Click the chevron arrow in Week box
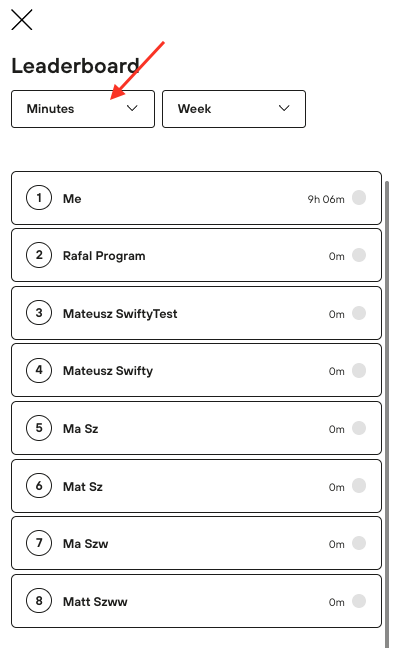This screenshot has height=648, width=403. click(x=284, y=108)
